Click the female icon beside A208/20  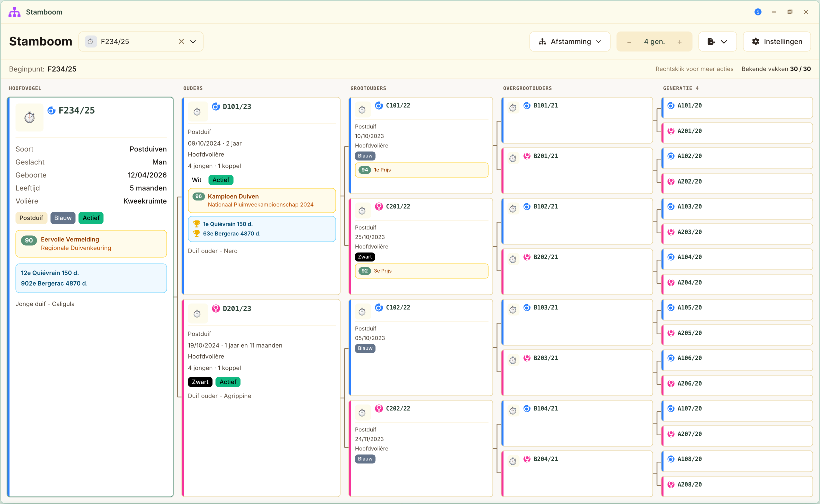click(x=671, y=484)
